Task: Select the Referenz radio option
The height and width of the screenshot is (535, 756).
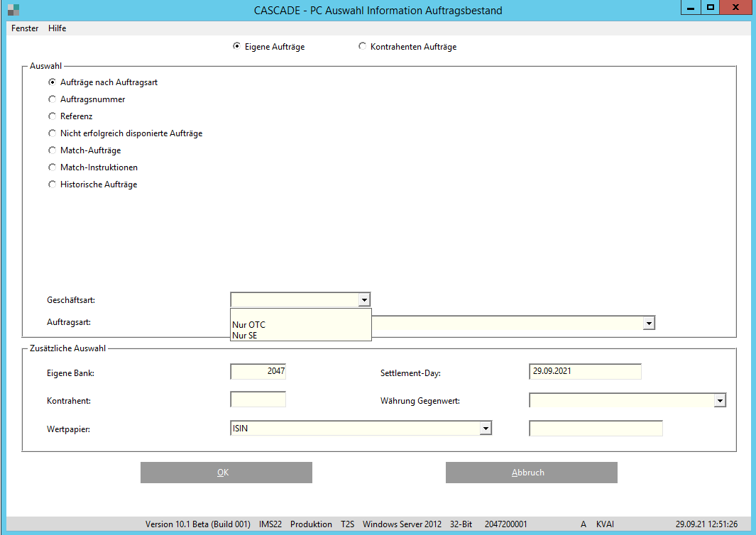Action: 52,116
